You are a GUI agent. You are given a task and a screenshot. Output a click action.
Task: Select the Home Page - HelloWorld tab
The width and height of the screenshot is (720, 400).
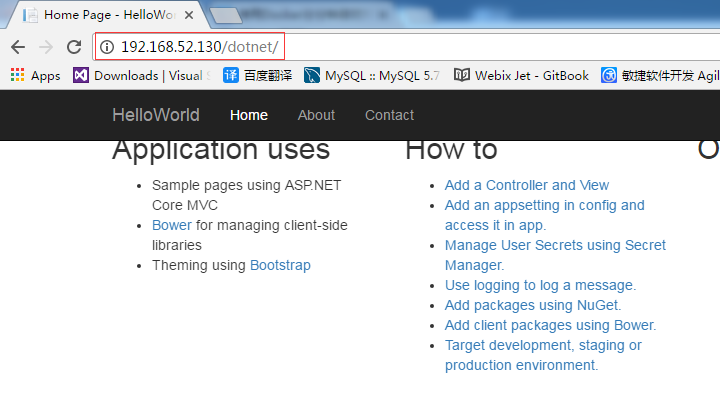(109, 15)
